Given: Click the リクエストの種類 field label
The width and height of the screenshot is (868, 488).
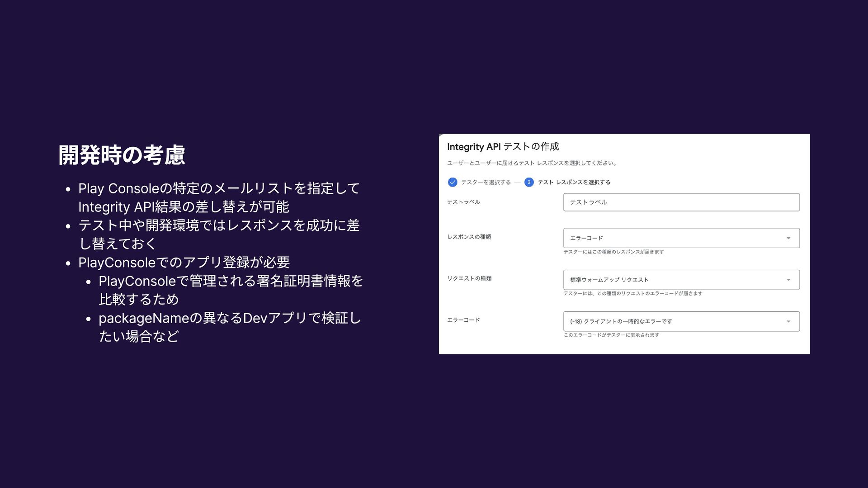Looking at the screenshot, I should [469, 278].
